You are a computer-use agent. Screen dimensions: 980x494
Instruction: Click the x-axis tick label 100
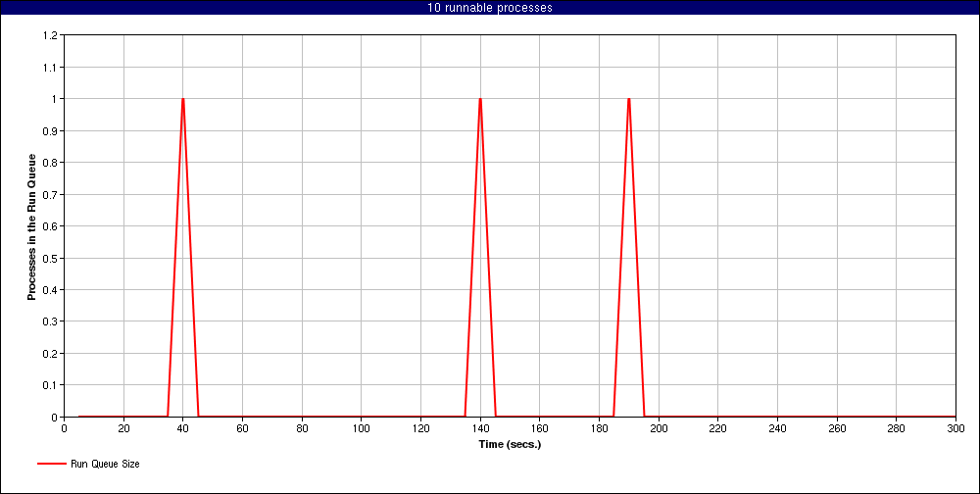(362, 428)
